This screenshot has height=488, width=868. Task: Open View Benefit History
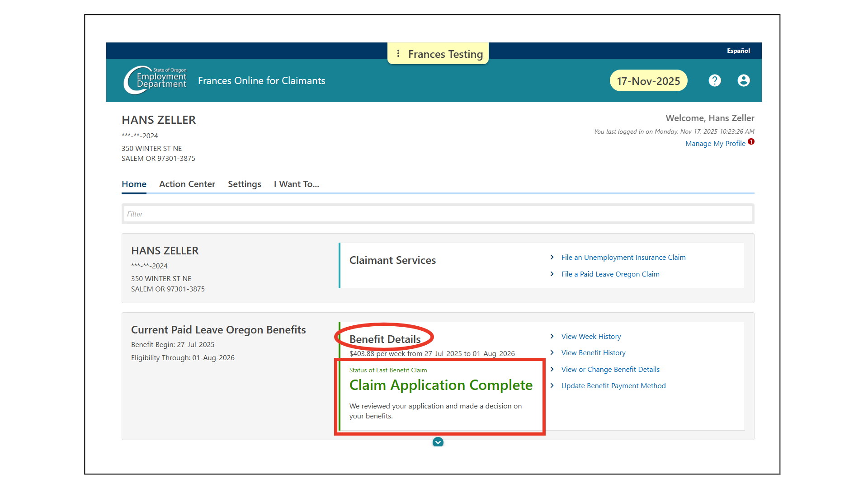pos(593,352)
